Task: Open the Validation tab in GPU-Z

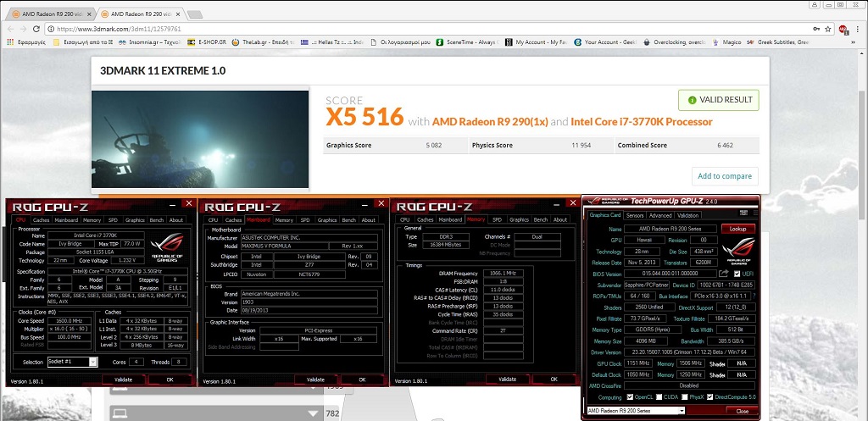Action: [x=687, y=215]
